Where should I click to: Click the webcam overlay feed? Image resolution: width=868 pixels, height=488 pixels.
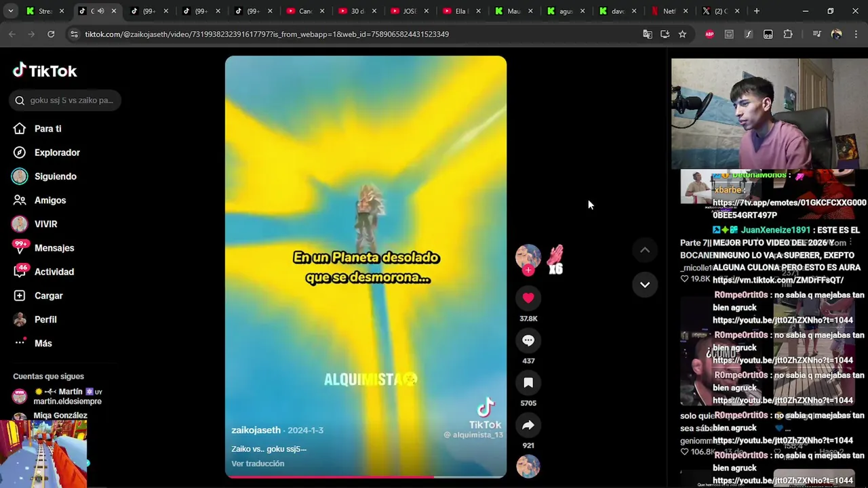pyautogui.click(x=770, y=113)
